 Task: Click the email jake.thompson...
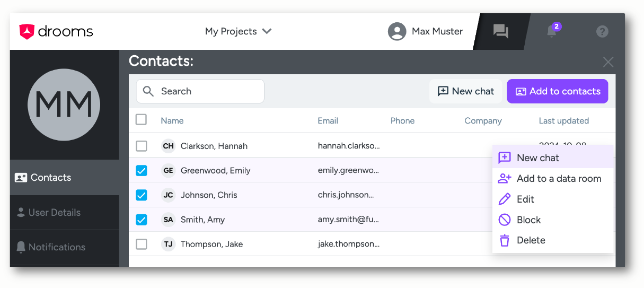point(349,244)
